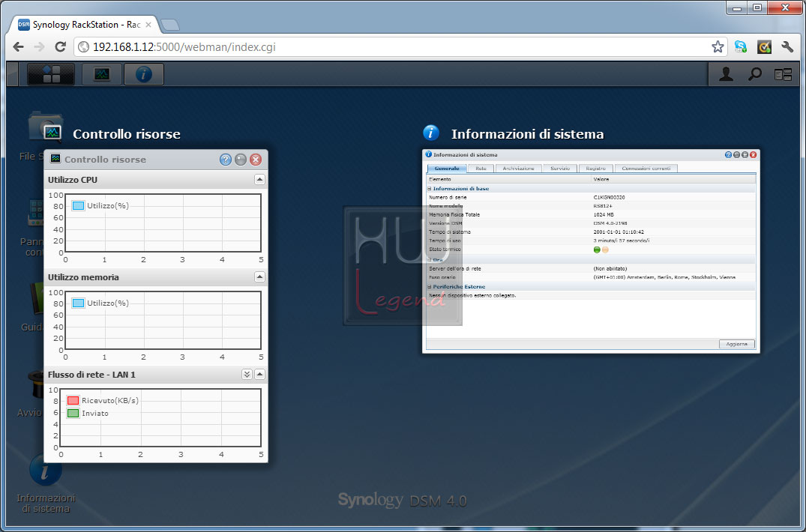Click the memory Utilizzo(%) legend swatch
This screenshot has height=532, width=806.
click(x=78, y=303)
